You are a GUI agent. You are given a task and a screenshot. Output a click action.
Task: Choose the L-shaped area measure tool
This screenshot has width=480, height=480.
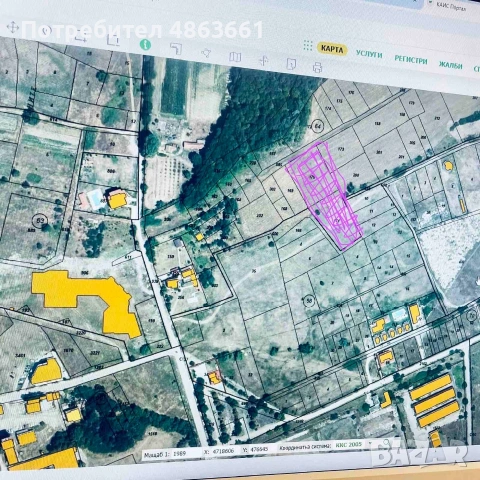pos(176,49)
